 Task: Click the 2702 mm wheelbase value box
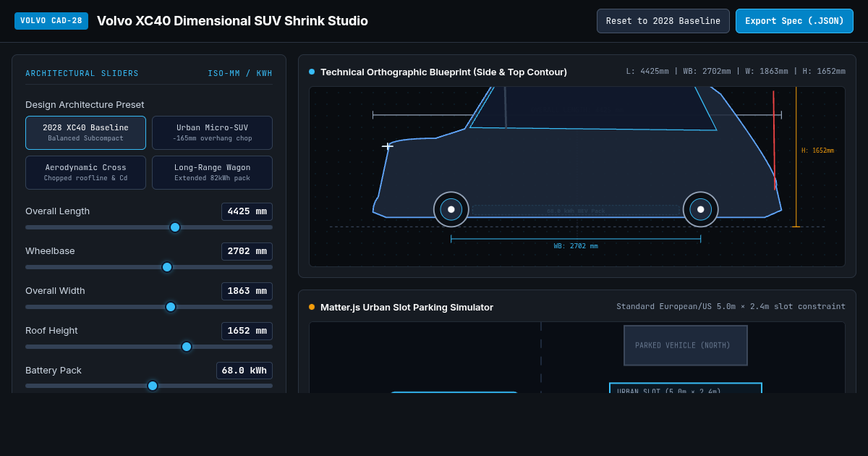[x=247, y=251]
